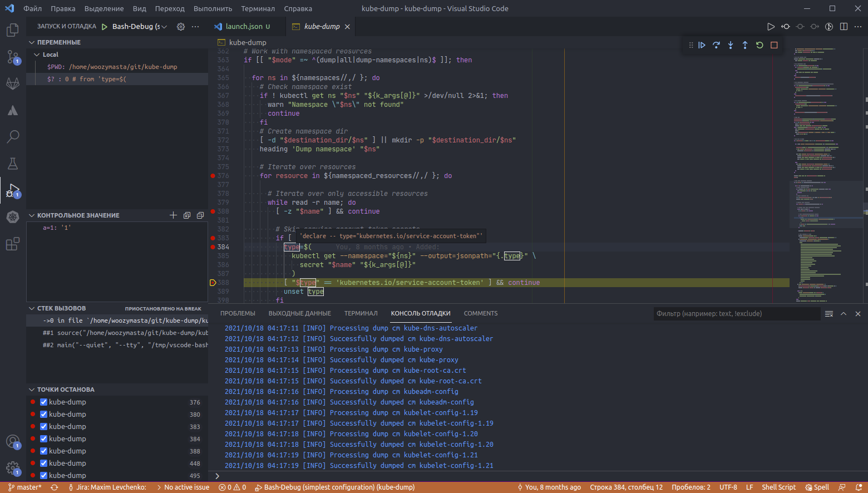
Task: Switch to the ТЕРМИНАЛ panel tab
Action: [361, 313]
